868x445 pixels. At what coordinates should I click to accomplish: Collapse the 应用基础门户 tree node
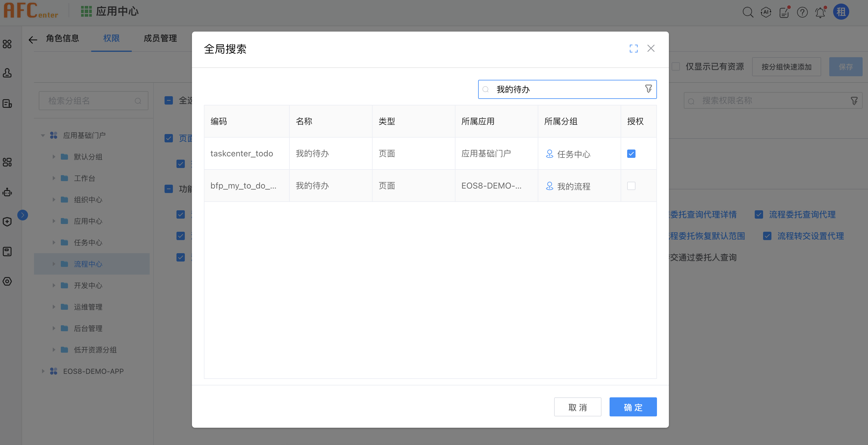(x=43, y=135)
